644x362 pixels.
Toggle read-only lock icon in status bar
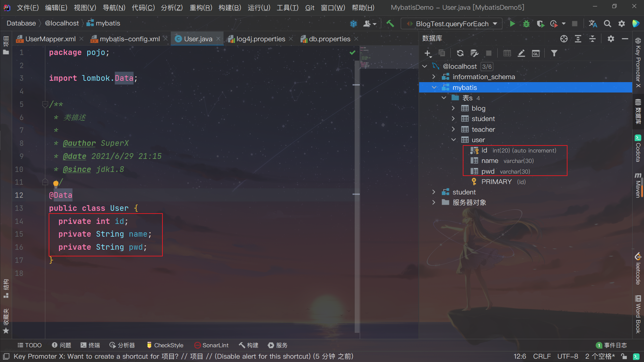624,356
